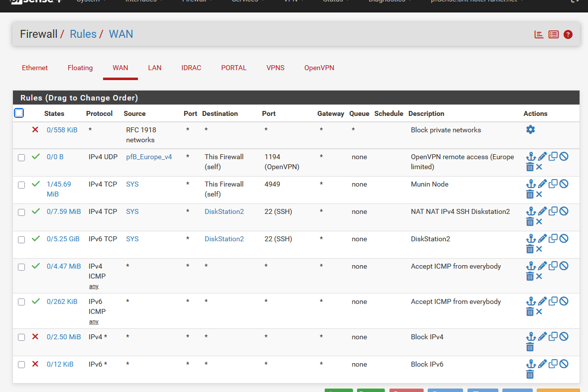Go to the OpenVPN tab
This screenshot has width=588, height=392.
(319, 68)
